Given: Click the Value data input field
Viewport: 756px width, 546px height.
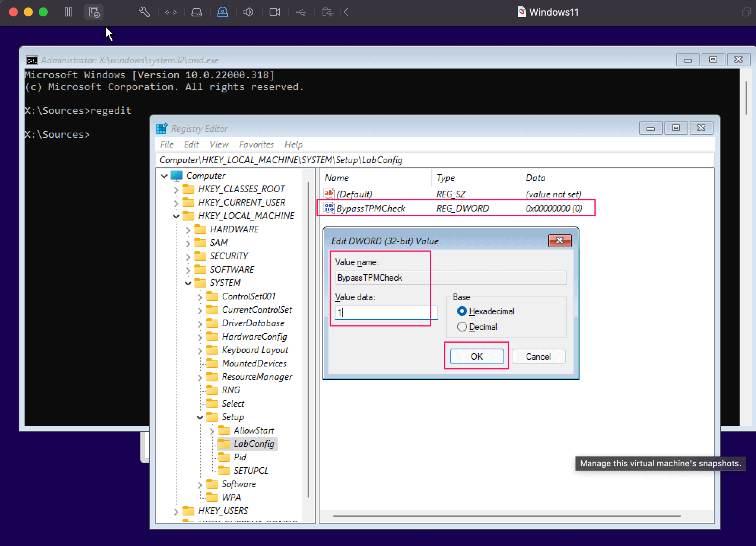Looking at the screenshot, I should pos(387,312).
